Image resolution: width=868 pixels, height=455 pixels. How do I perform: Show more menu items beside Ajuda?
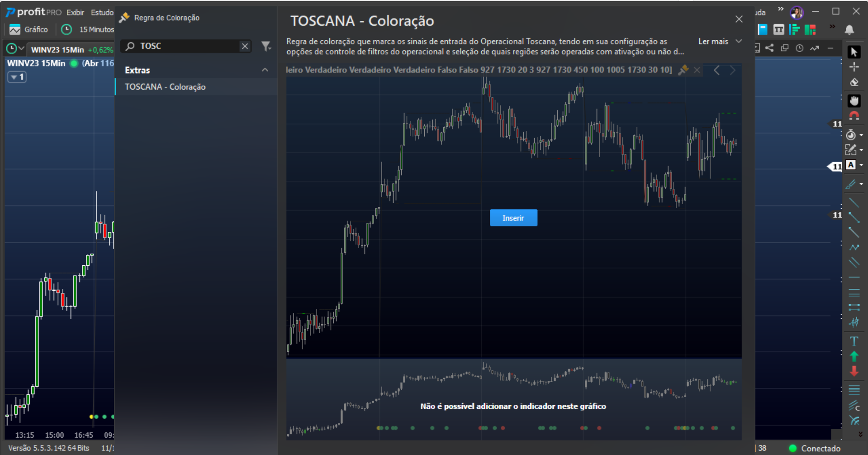click(x=780, y=9)
